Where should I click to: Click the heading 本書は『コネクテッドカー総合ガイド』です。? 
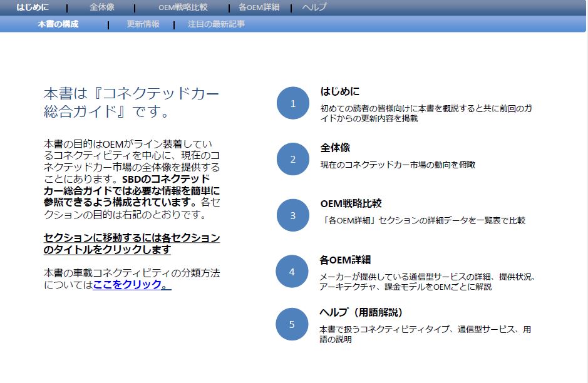pos(132,102)
